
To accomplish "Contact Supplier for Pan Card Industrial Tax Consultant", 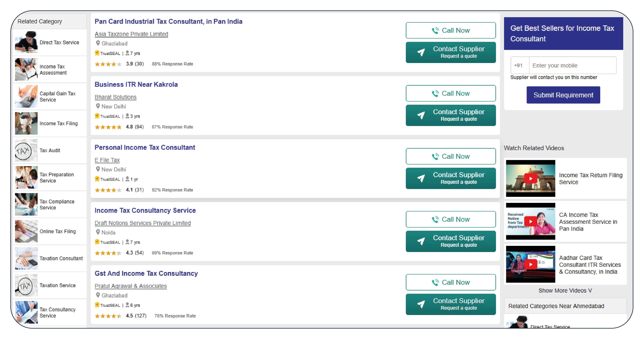I will 451,52.
